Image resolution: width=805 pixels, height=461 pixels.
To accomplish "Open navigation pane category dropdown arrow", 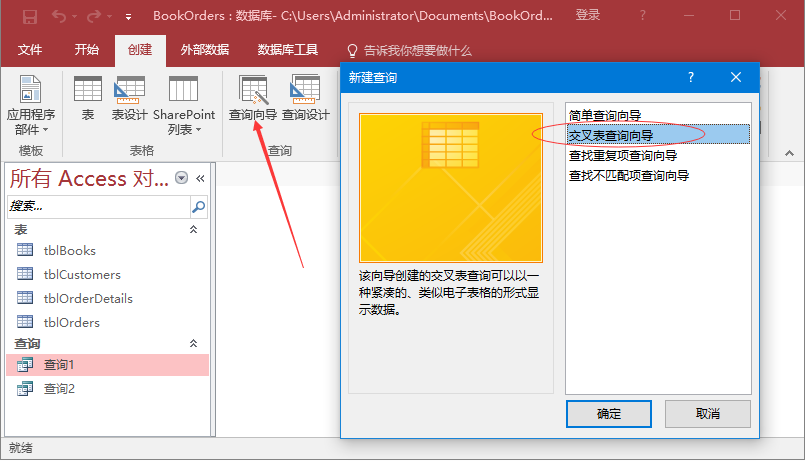I will pos(181,178).
